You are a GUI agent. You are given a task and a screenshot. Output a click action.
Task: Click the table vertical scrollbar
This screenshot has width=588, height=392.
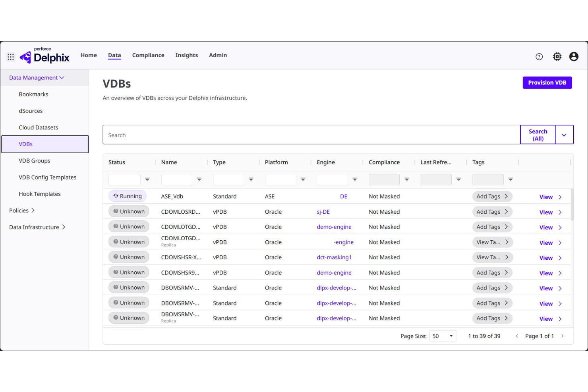[572, 205]
